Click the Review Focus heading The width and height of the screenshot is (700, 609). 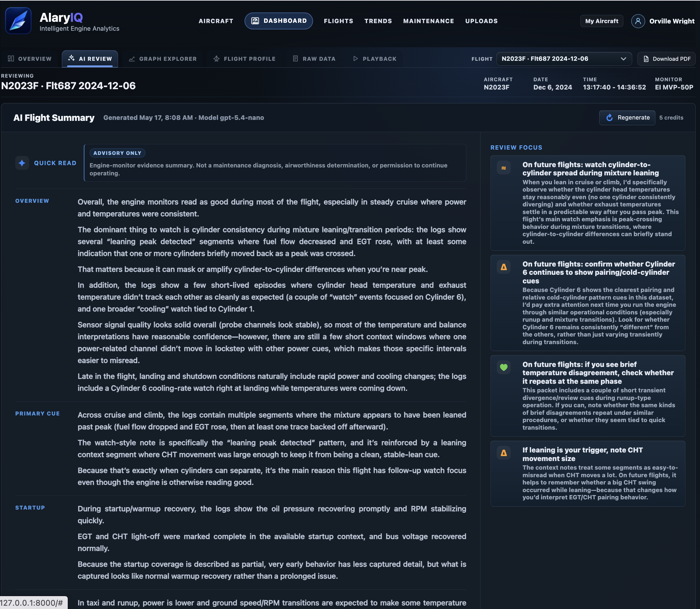[516, 148]
